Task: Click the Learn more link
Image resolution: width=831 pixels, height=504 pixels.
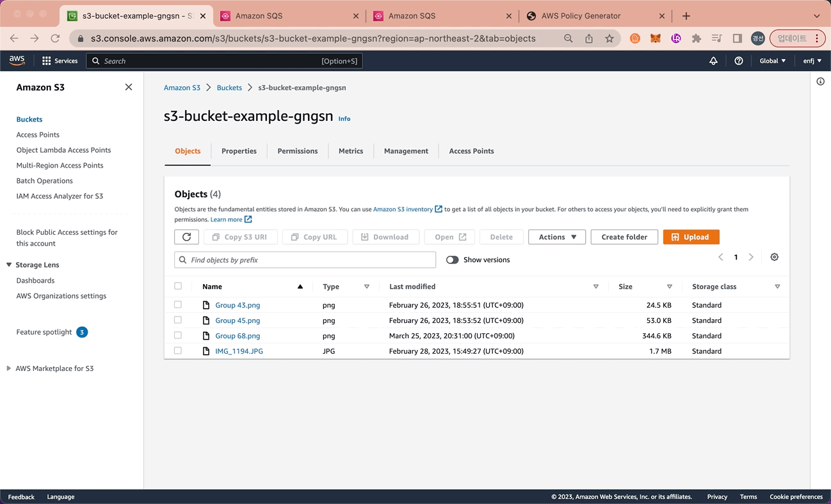Action: coord(231,219)
